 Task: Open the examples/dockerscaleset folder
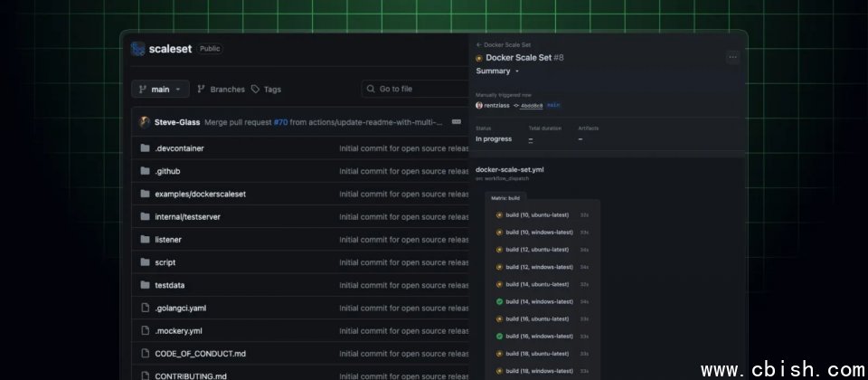(x=200, y=194)
